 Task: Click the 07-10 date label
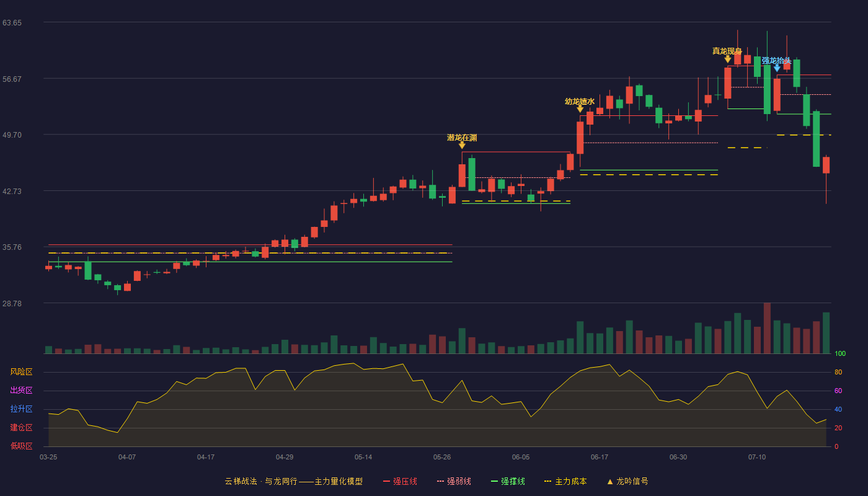(757, 457)
